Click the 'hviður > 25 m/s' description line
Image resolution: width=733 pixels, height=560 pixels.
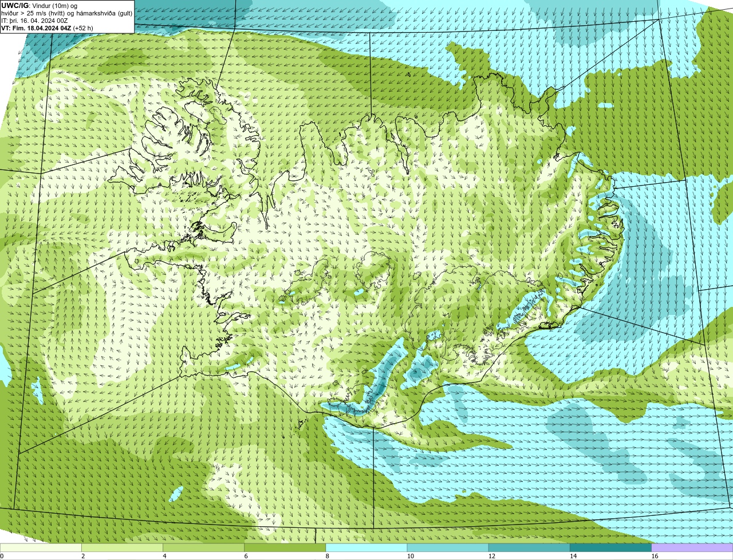click(67, 13)
